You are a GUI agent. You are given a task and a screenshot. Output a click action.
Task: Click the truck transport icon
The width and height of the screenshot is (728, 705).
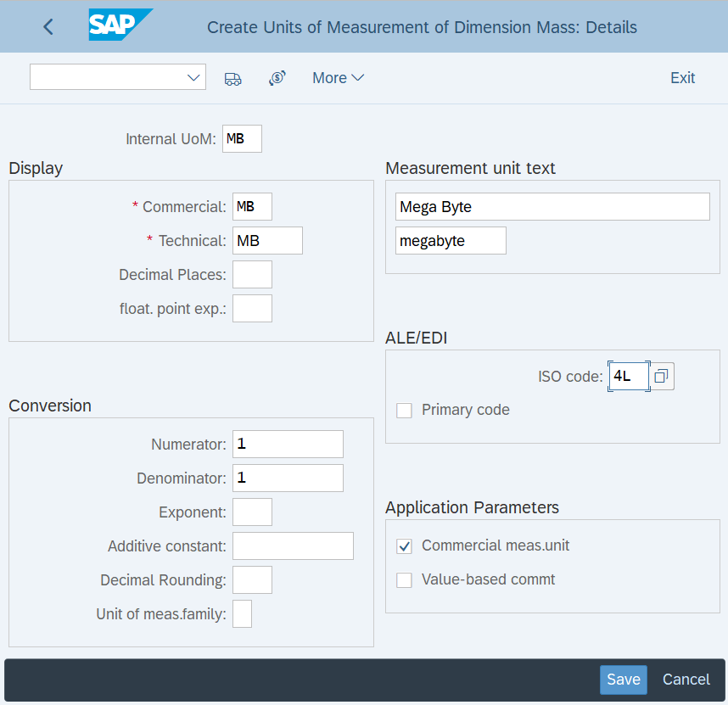(x=233, y=78)
